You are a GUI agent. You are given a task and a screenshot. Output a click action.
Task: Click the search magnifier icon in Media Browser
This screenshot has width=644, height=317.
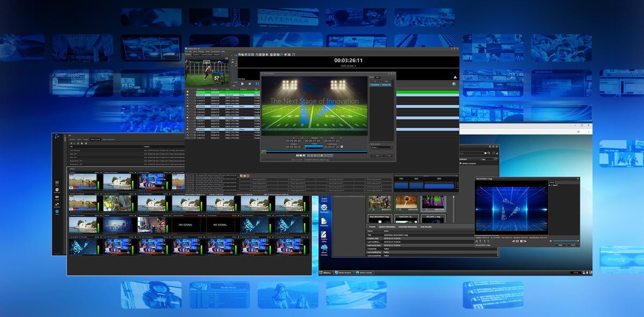pos(489,153)
